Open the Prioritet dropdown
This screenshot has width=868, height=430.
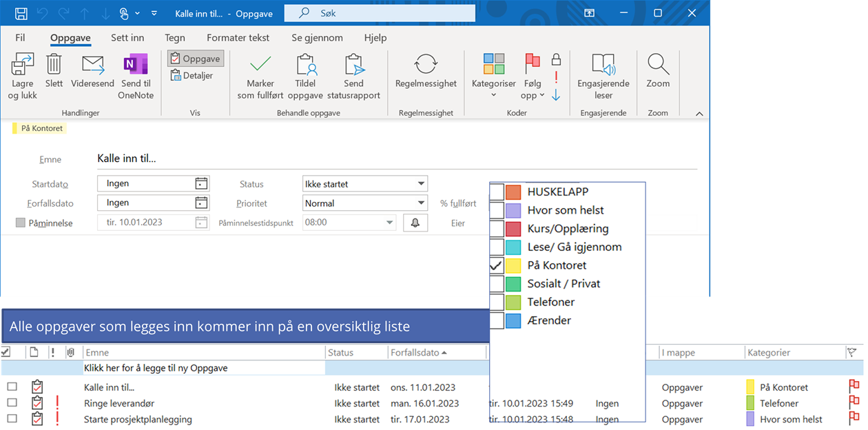point(421,203)
